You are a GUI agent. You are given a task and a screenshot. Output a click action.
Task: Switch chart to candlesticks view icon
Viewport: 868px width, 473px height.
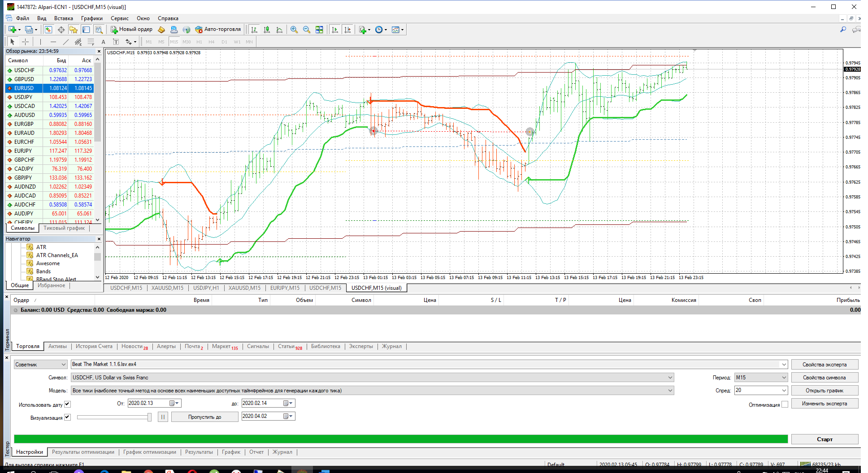click(x=267, y=30)
